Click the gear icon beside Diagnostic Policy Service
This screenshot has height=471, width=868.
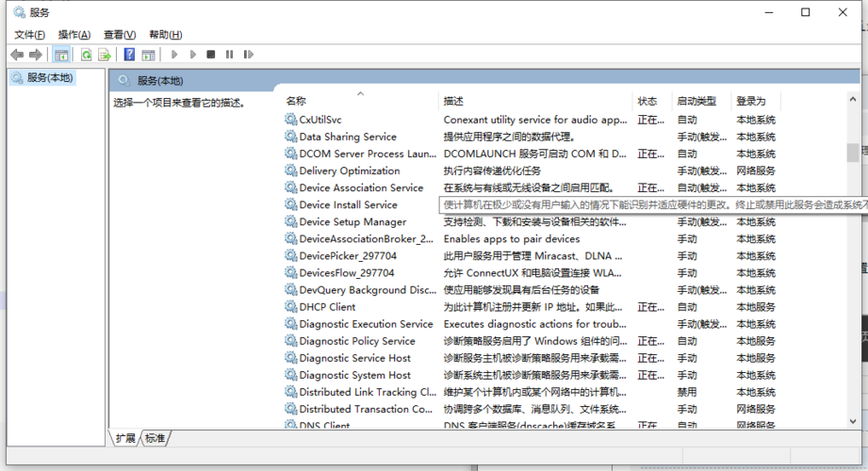[x=290, y=341]
